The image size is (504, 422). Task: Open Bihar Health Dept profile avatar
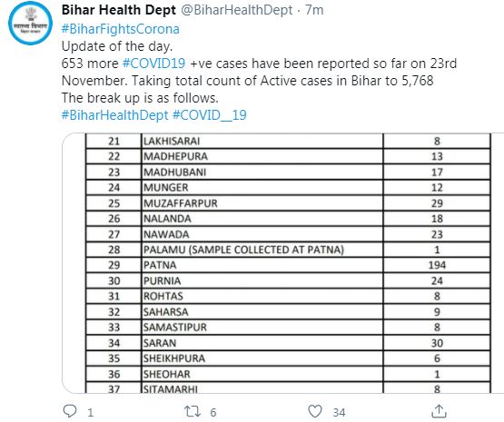(x=30, y=23)
